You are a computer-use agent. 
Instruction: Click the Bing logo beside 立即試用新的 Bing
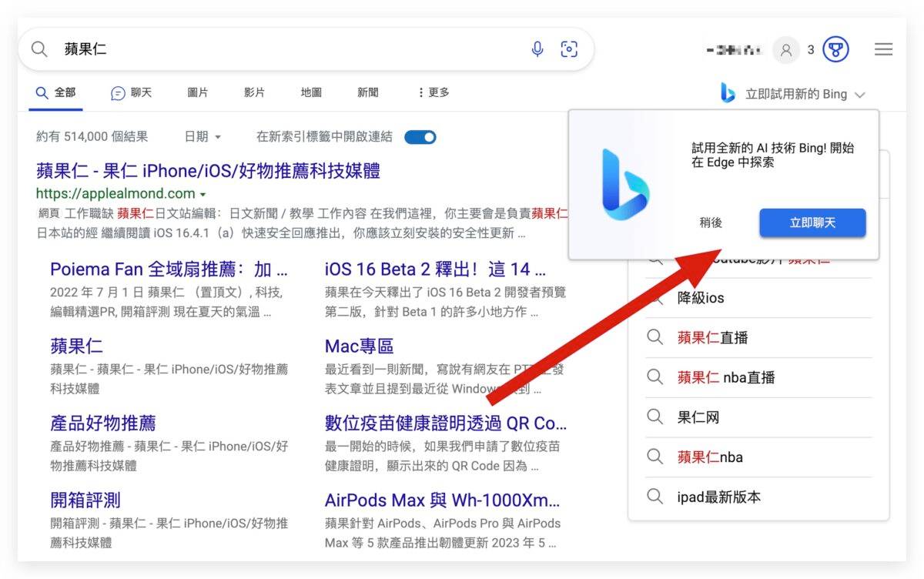[728, 93]
